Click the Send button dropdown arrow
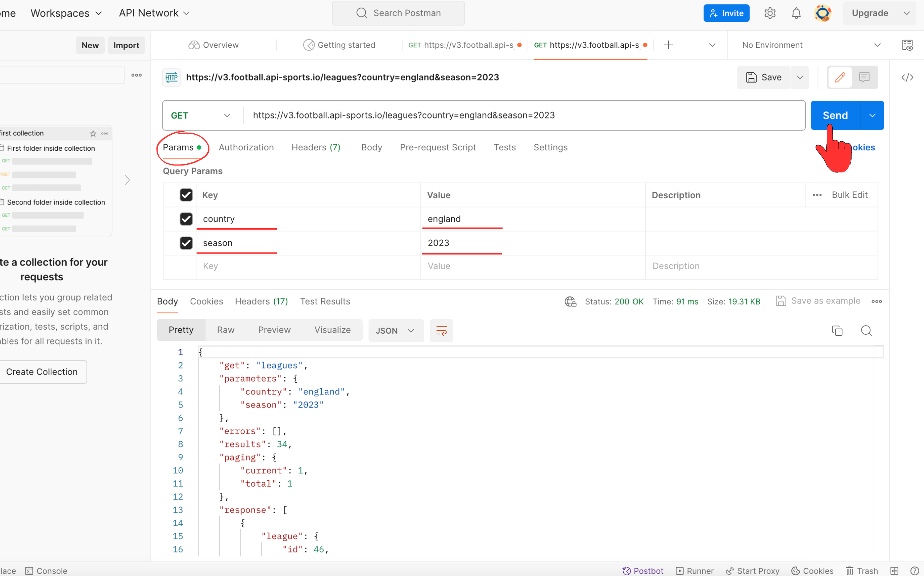924x576 pixels. 872,115
